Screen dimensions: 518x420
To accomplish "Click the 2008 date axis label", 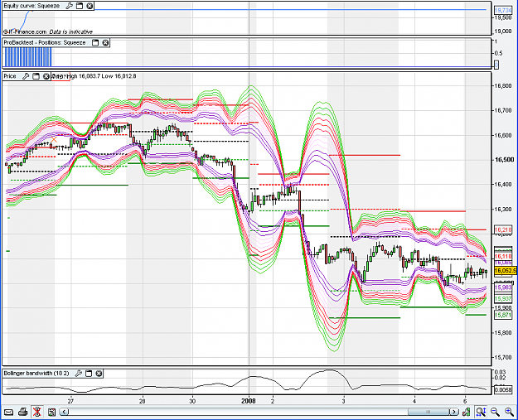I will pos(249,401).
